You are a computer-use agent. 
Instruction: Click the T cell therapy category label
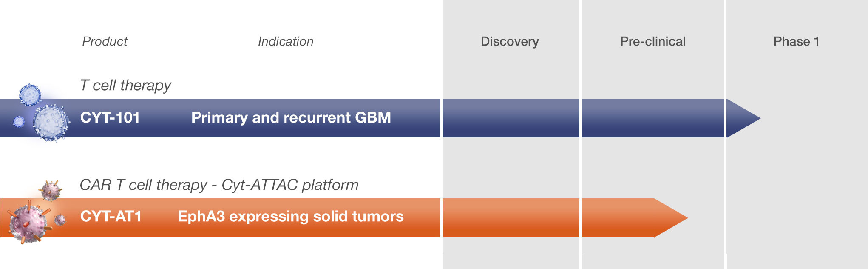click(125, 86)
